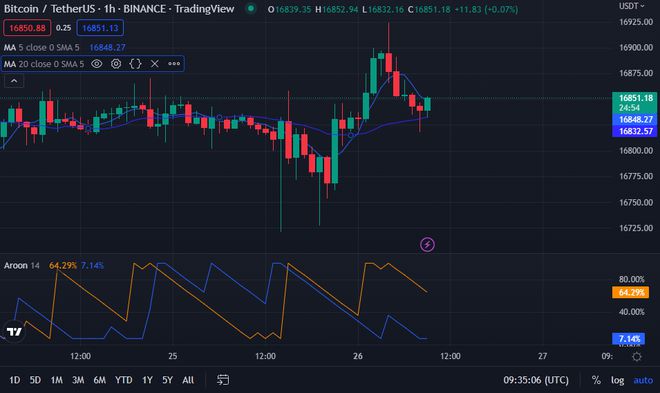Click the 80.00% Aroon scale label
This screenshot has width=660, height=393.
click(x=631, y=279)
